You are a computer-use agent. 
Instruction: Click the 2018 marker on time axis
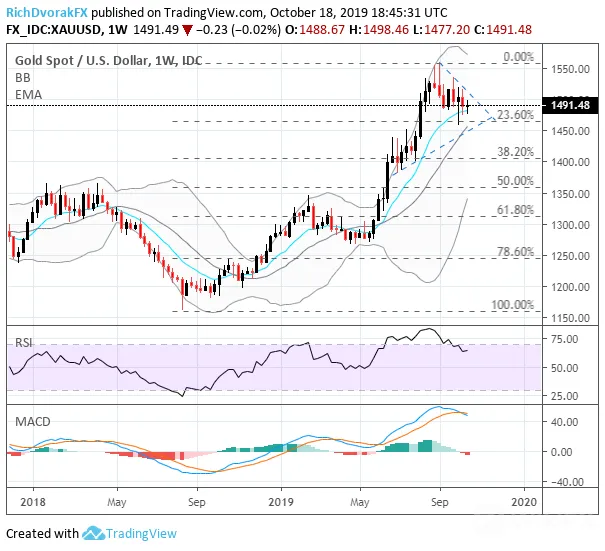[x=33, y=502]
